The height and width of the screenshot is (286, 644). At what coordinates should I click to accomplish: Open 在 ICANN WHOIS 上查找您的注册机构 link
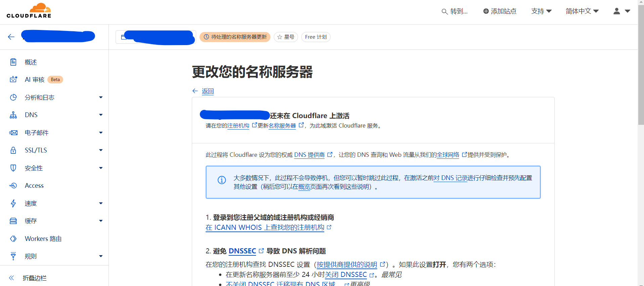pos(265,227)
